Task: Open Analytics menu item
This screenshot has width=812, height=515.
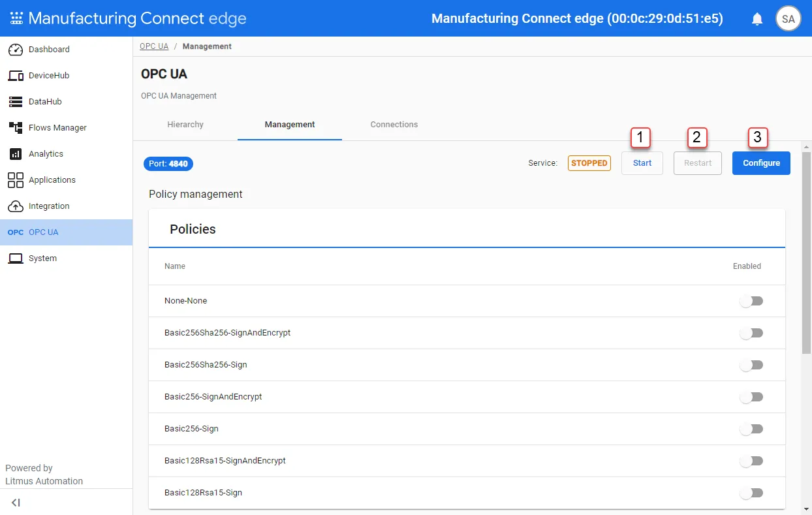Action: click(x=66, y=154)
